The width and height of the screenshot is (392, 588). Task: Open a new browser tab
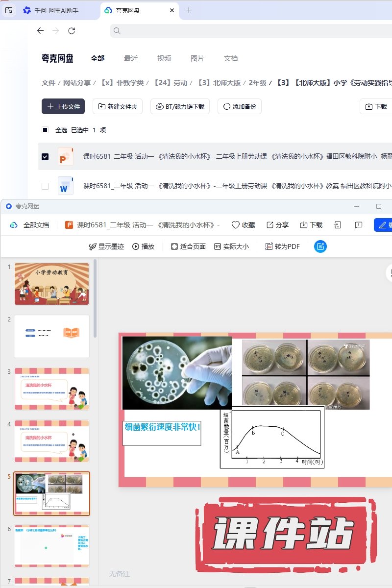189,10
